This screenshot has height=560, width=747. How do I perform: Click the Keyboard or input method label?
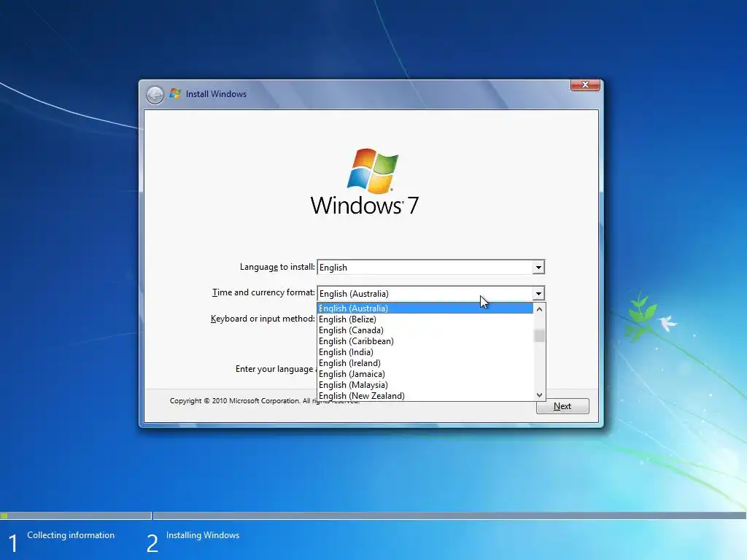pos(263,319)
